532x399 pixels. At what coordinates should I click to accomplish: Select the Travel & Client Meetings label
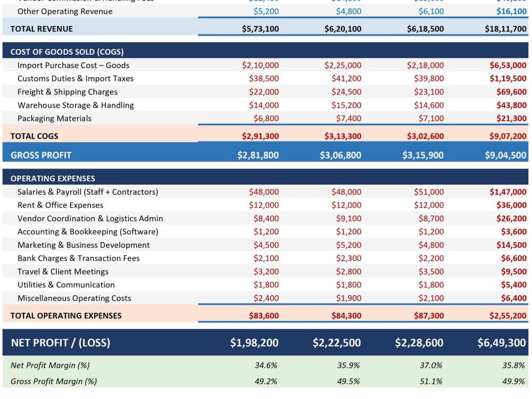pyautogui.click(x=63, y=271)
